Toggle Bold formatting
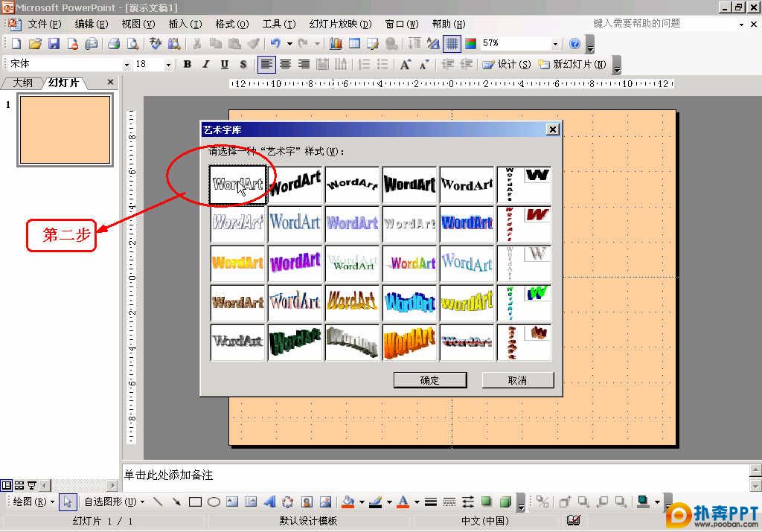The image size is (762, 532). (x=187, y=64)
